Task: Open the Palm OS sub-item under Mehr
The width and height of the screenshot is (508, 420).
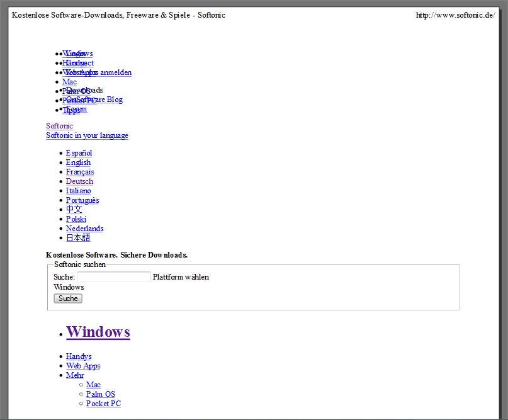Action: pyautogui.click(x=101, y=394)
